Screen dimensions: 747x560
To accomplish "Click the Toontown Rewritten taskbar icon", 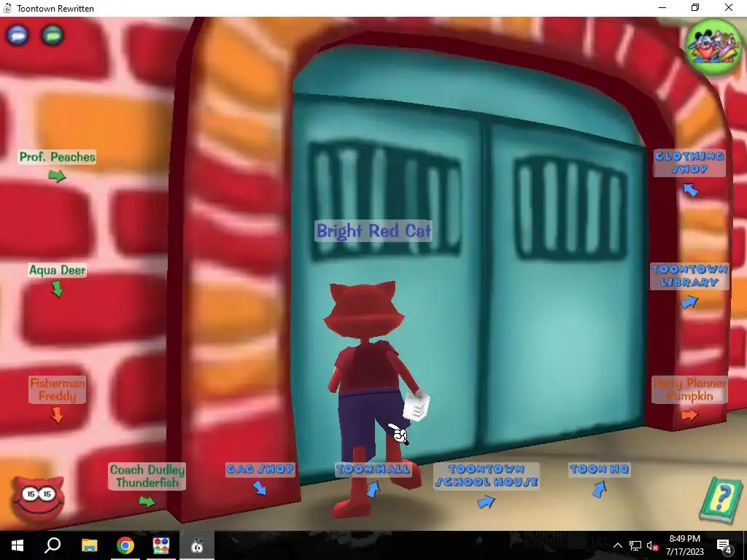I will (197, 545).
